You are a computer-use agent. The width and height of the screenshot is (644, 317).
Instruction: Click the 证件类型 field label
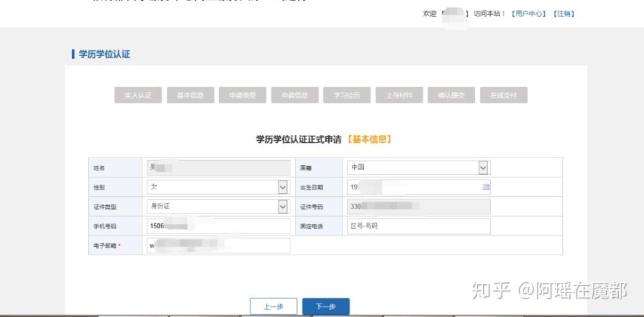pos(105,207)
